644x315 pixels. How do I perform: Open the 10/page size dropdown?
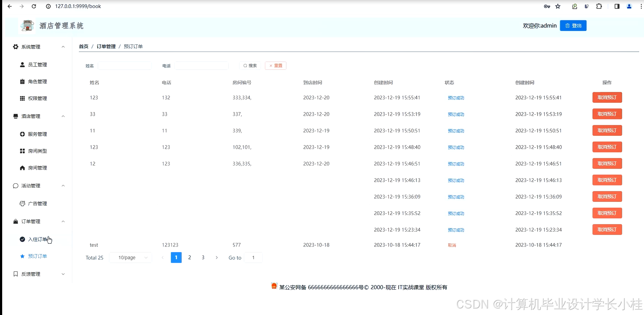130,258
